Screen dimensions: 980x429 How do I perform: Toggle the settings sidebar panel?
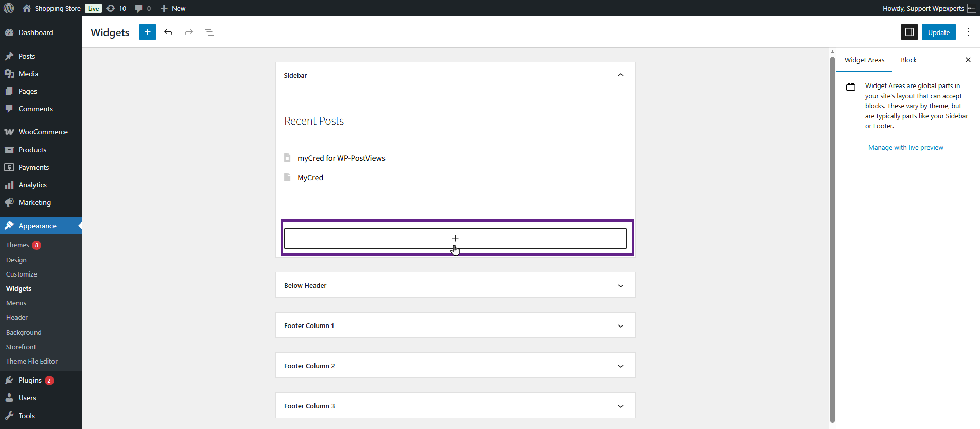click(909, 32)
